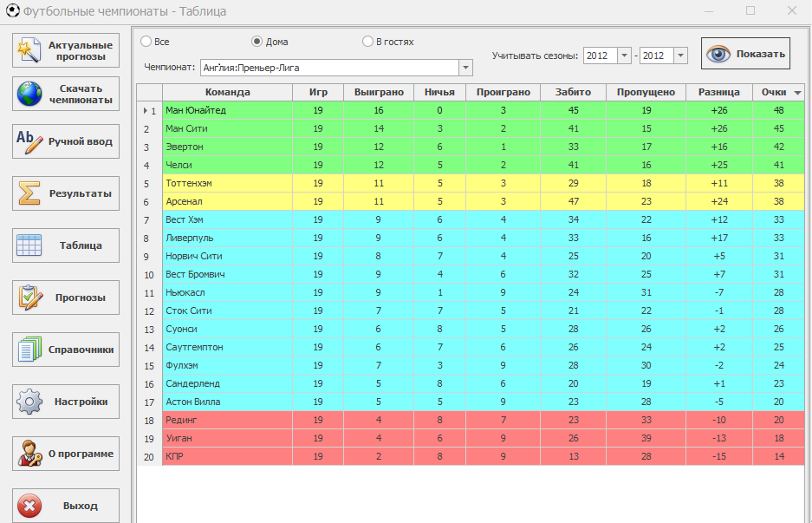Sort by Команда column header

click(227, 92)
